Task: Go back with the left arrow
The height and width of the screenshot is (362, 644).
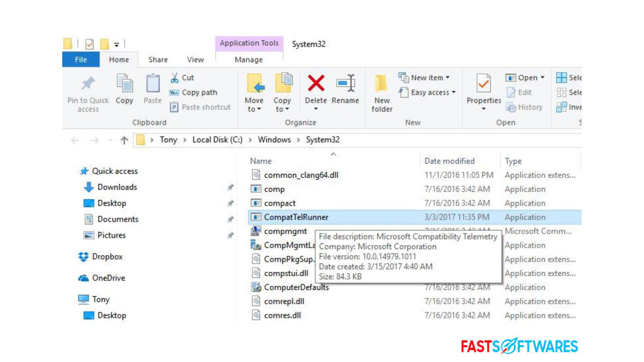Action: 75,140
